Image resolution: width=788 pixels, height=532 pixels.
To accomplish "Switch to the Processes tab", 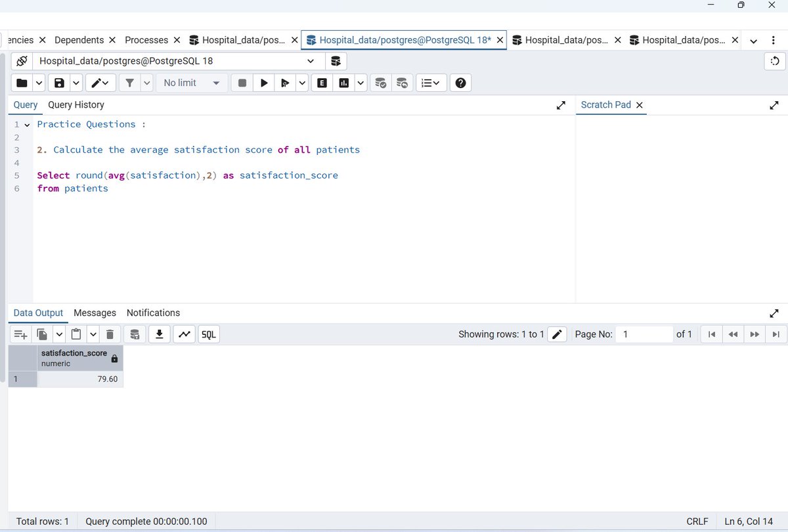I will coord(146,40).
